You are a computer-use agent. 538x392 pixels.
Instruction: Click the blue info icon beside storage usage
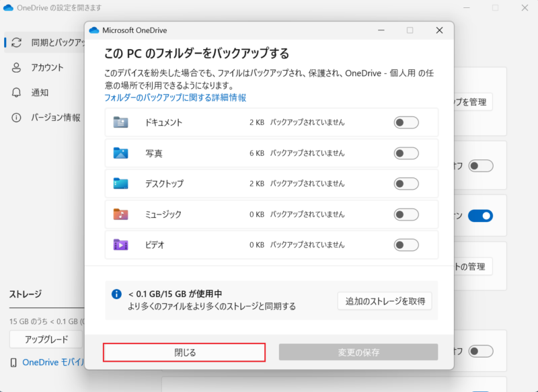[116, 294]
